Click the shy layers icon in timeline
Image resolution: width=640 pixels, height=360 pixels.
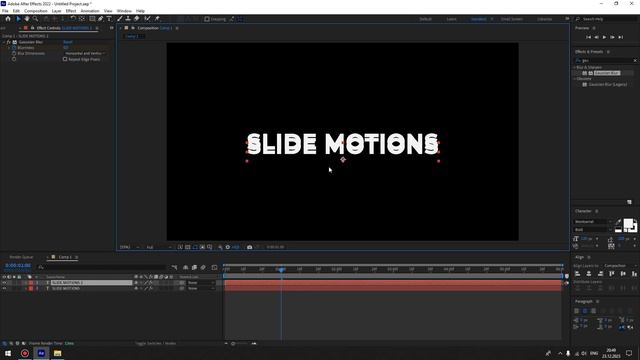186,267
